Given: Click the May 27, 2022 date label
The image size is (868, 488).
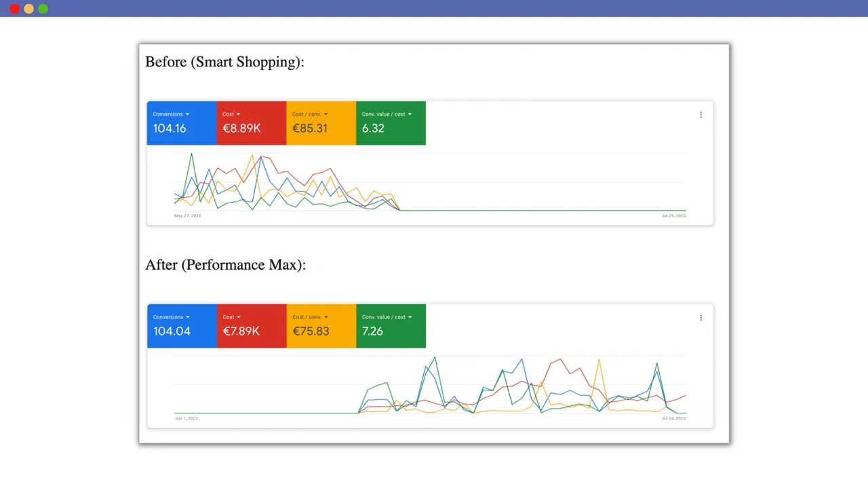Looking at the screenshot, I should click(x=188, y=216).
